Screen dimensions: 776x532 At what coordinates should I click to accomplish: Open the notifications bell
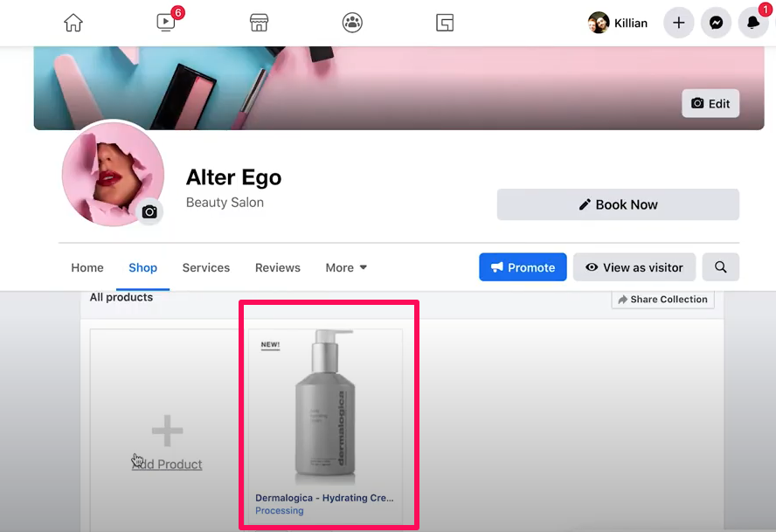pyautogui.click(x=752, y=23)
